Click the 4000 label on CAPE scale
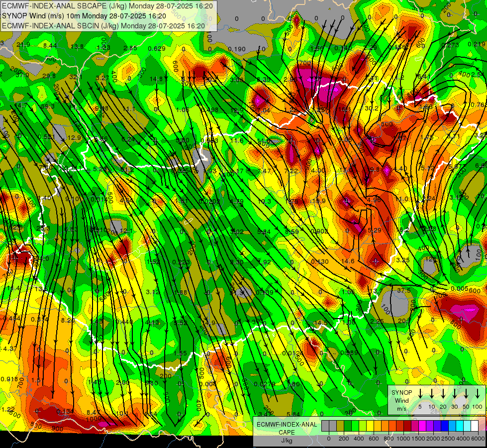Image resolution: width=487 pixels, height=448 pixels. tap(463, 439)
